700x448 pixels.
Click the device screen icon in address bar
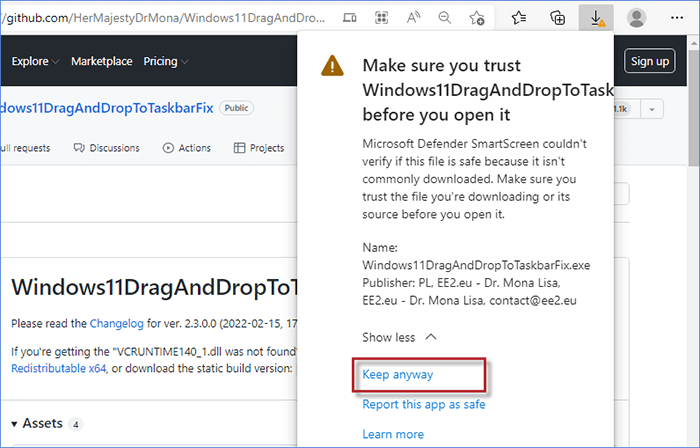pos(350,18)
